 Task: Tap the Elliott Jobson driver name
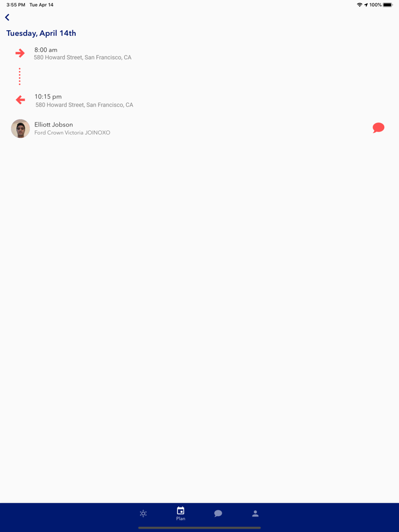point(54,125)
